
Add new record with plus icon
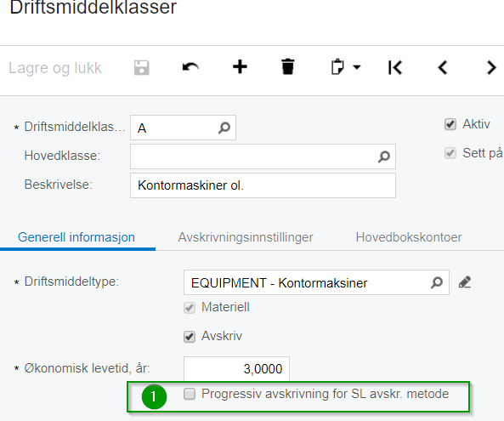[x=240, y=67]
